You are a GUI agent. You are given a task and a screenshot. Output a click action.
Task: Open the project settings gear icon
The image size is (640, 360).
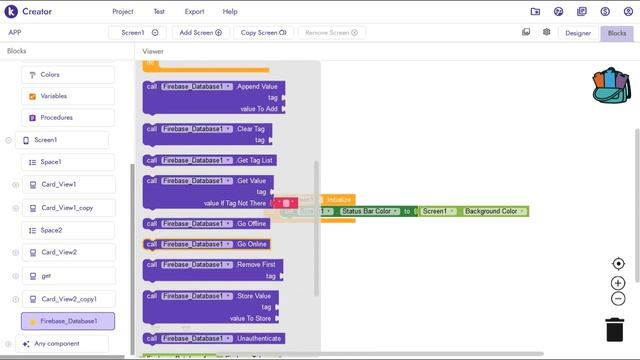click(547, 32)
